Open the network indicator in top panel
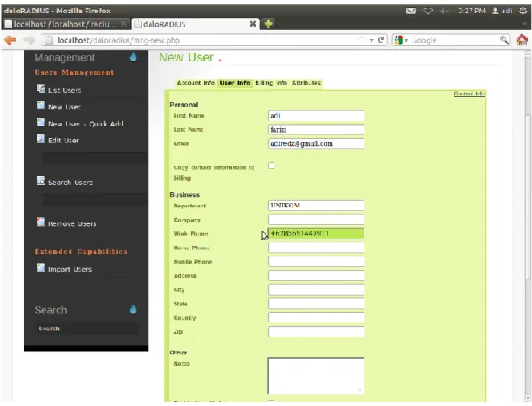This screenshot has width=532, height=406. [428, 11]
